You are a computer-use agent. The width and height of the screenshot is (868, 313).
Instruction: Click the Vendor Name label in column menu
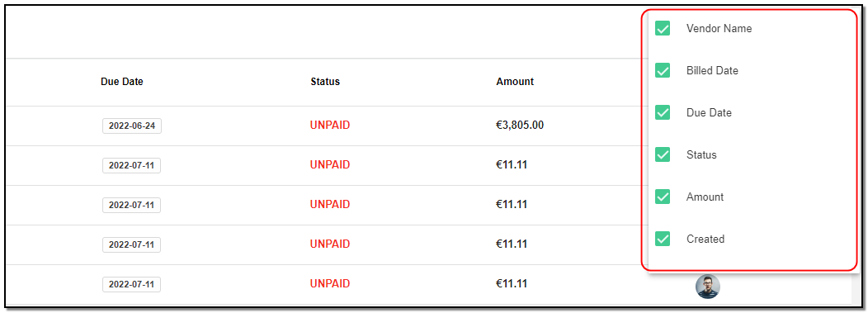[719, 28]
